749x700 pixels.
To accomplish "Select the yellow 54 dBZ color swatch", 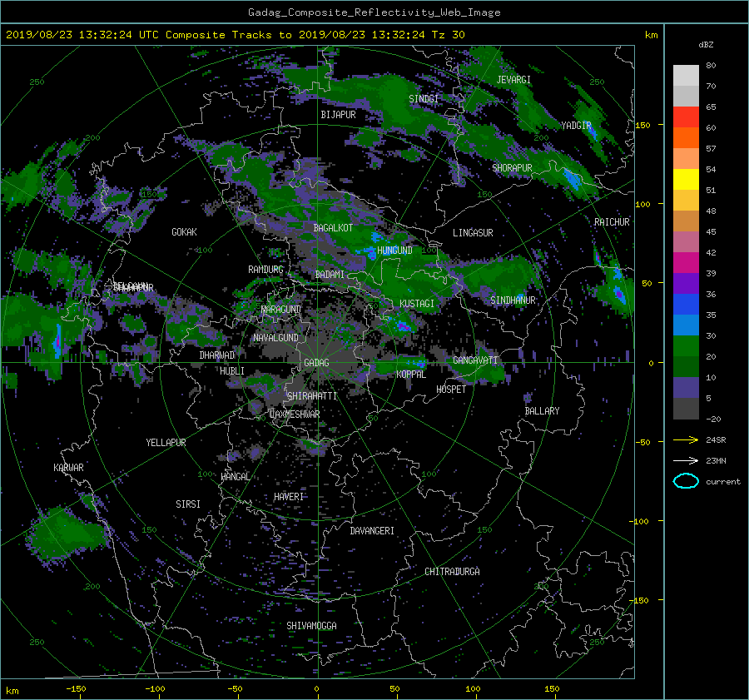I will 686,179.
